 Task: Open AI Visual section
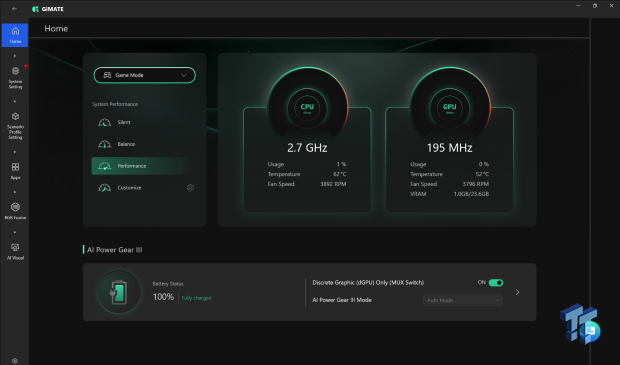coord(15,252)
